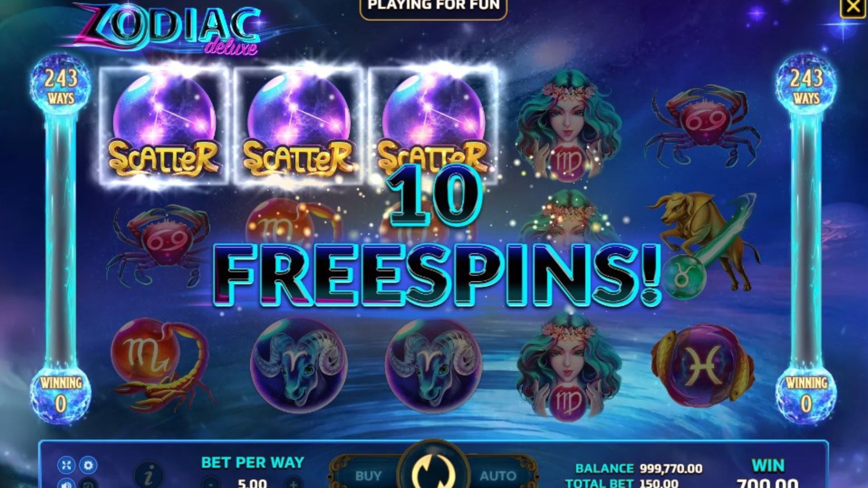
Task: Click the 10 Freespins banner text
Action: [x=436, y=237]
